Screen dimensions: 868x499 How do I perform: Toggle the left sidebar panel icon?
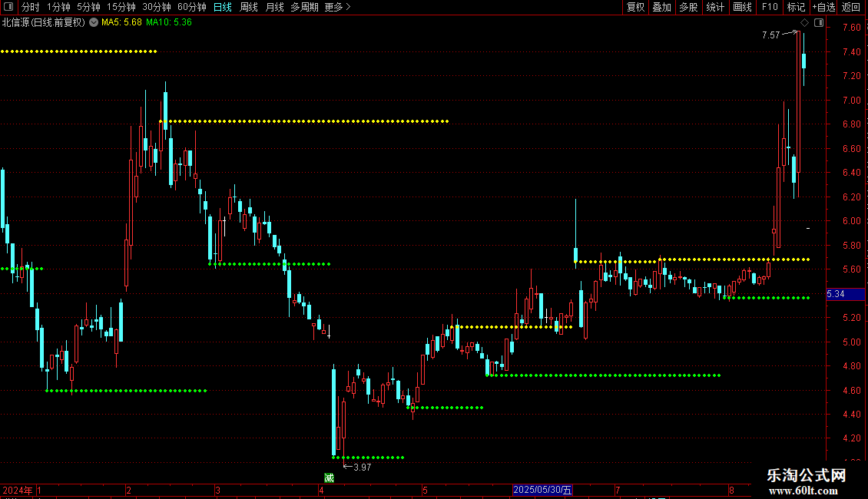coord(8,7)
